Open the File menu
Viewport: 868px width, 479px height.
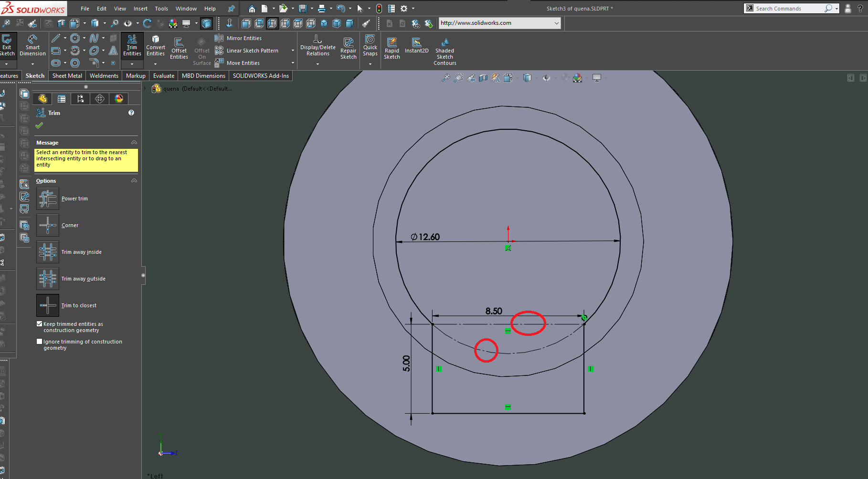(x=85, y=9)
